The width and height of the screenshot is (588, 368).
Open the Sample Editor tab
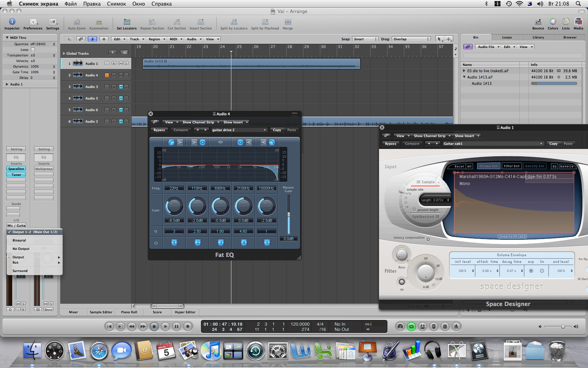pos(101,312)
